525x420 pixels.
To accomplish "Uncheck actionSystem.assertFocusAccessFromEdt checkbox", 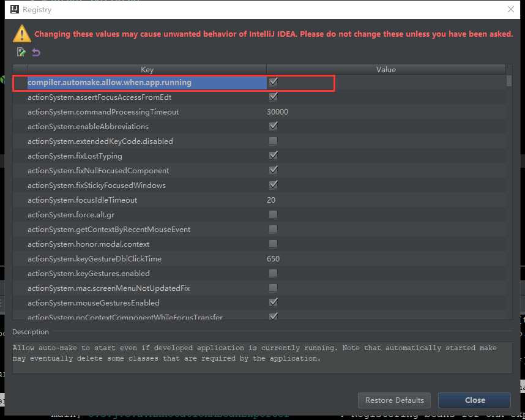I will 274,97.
